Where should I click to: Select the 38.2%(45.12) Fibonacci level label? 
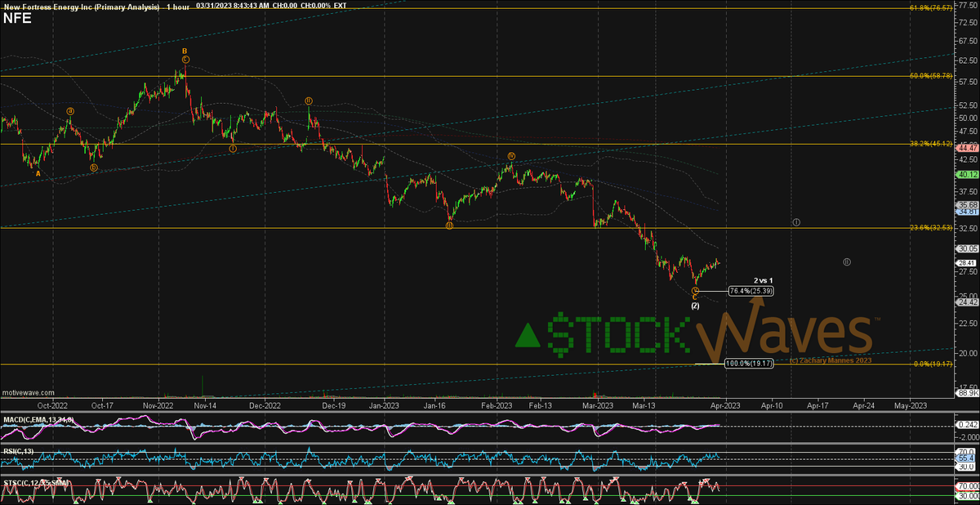(x=933, y=143)
